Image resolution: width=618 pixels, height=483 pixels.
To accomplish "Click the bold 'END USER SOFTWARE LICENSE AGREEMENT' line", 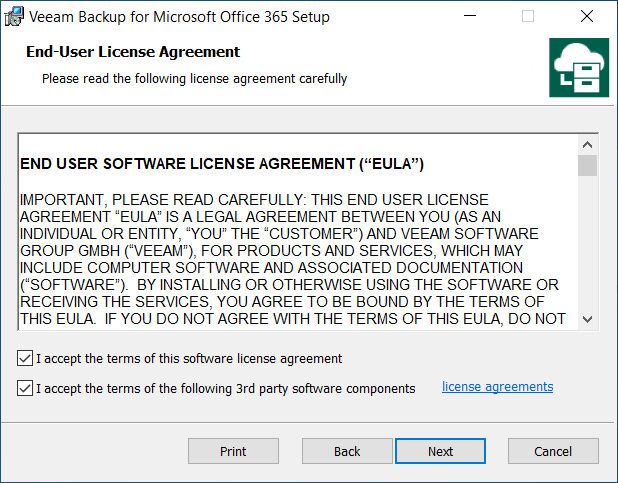I will [222, 163].
